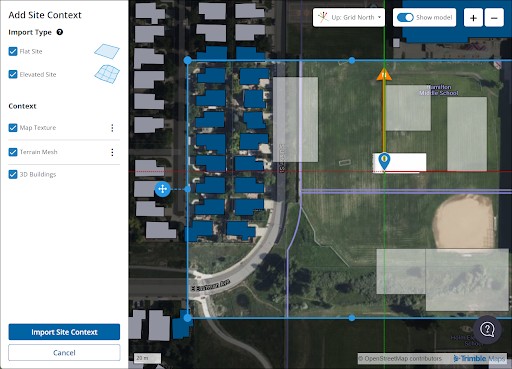Click the zoom out minus button
Screen dimensions: 512x369
[494, 18]
